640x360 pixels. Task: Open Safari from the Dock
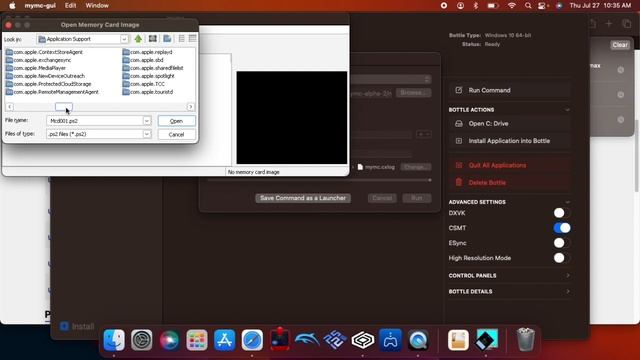tap(252, 340)
